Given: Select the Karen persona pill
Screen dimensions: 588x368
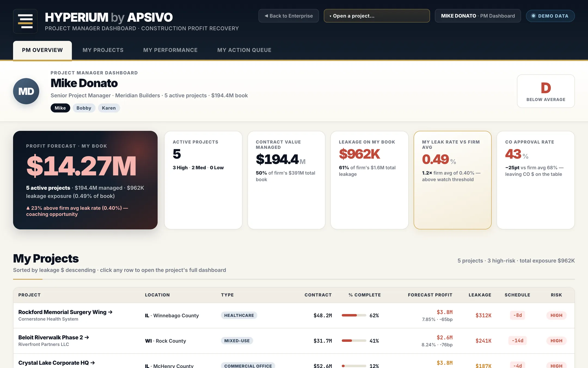Looking at the screenshot, I should tap(109, 108).
